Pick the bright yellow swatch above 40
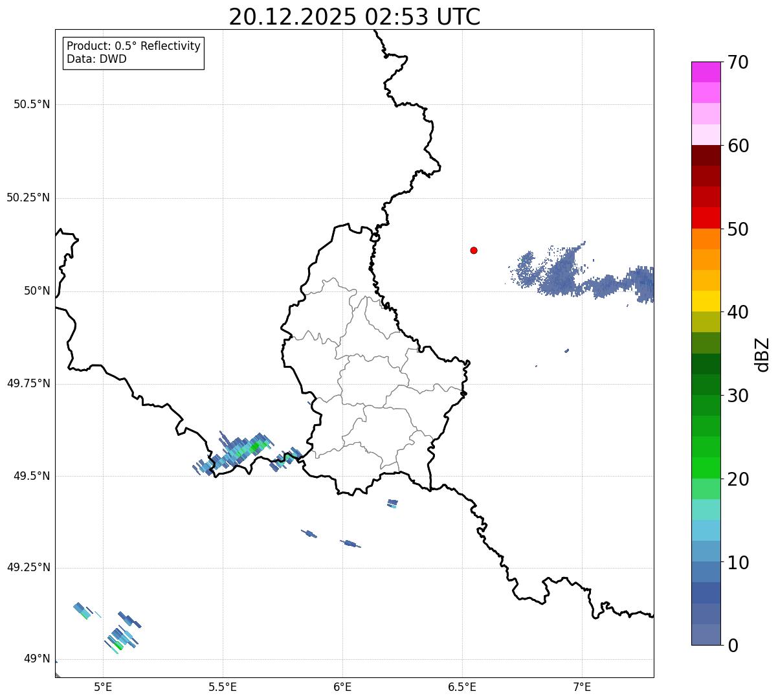Viewport: 778px width, 700px height. (706, 301)
